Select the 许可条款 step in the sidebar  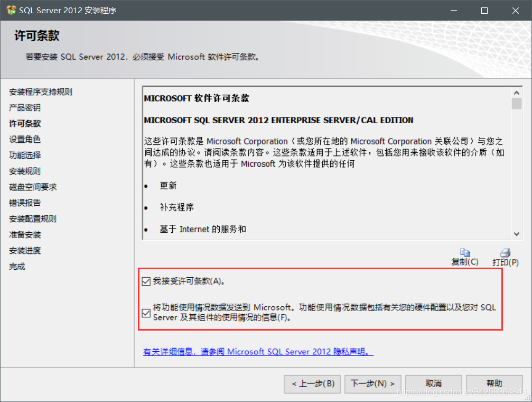click(25, 123)
